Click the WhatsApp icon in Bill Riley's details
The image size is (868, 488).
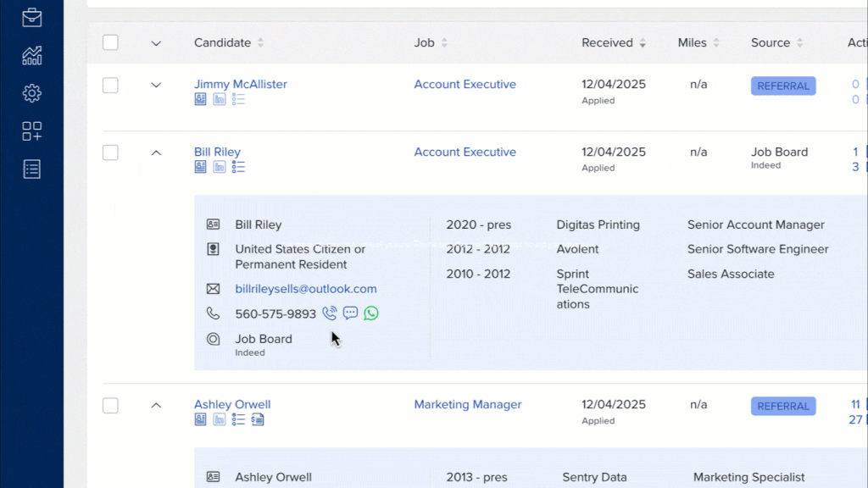[x=371, y=313]
